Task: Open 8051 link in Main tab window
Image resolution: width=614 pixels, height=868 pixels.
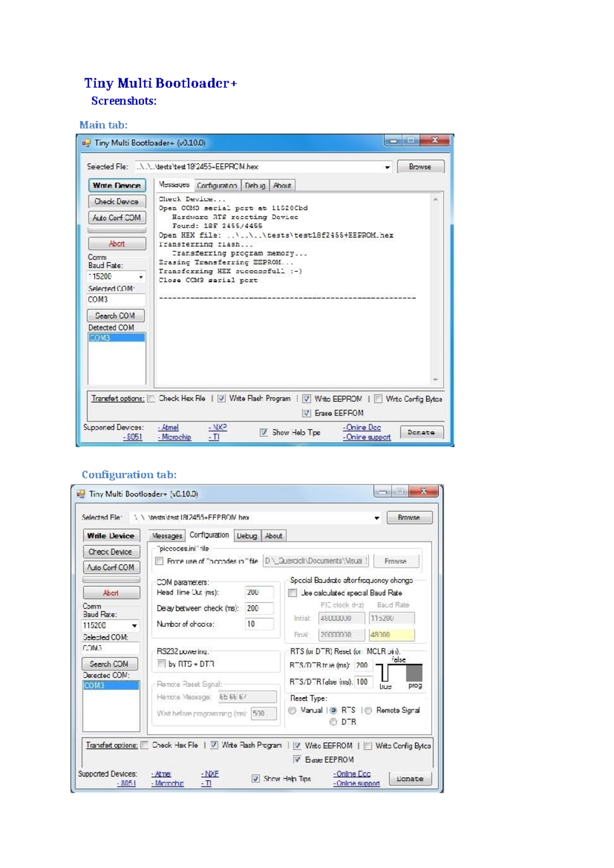Action: pos(133,437)
